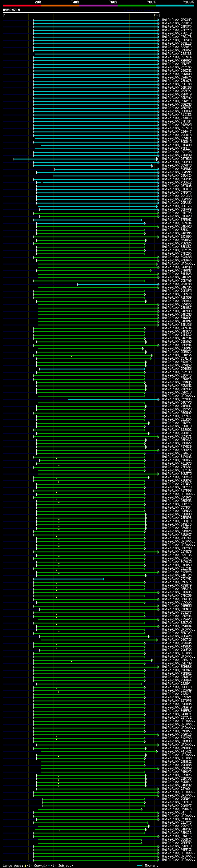Click the alignment bar for UniRef100_C6TH65
This screenshot has width=197, height=868.
pos(86,159)
